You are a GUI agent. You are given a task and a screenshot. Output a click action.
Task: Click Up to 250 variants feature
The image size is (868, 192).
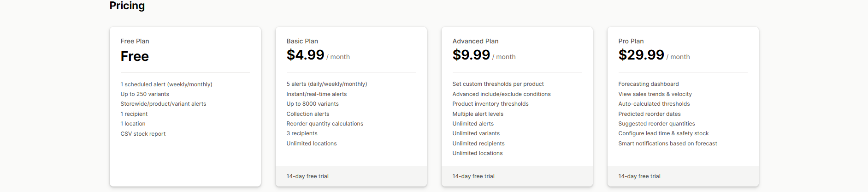(x=145, y=94)
